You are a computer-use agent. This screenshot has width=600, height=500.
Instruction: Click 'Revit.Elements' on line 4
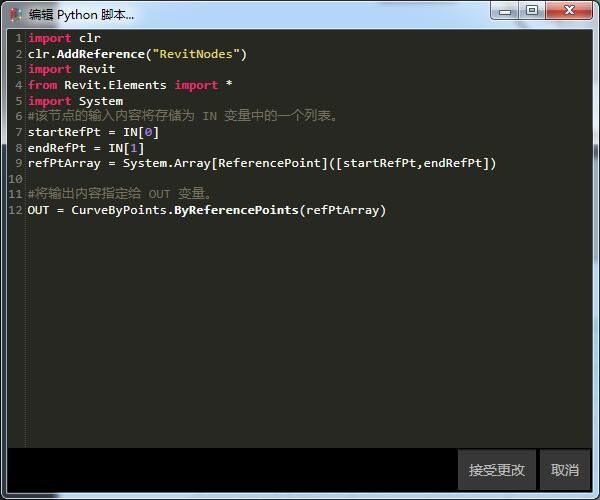[x=115, y=85]
